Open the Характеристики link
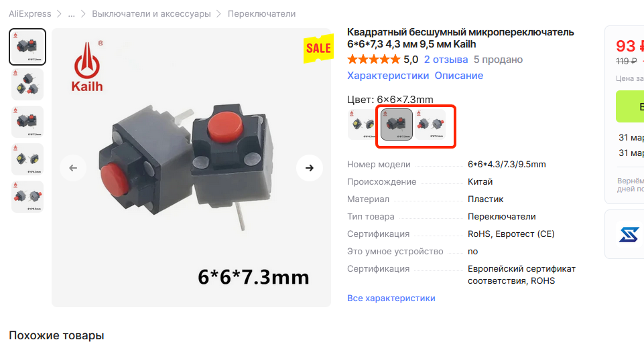Image resolution: width=644 pixels, height=350 pixels. tap(388, 76)
